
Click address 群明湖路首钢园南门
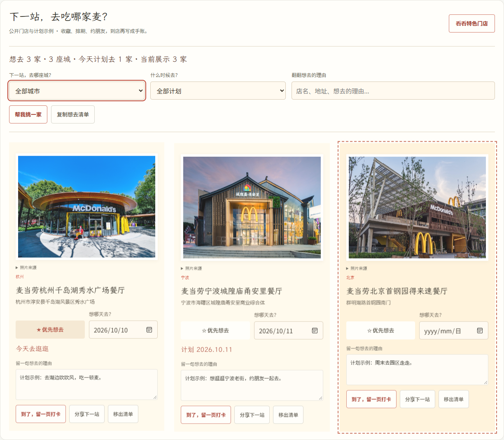pyautogui.click(x=369, y=303)
